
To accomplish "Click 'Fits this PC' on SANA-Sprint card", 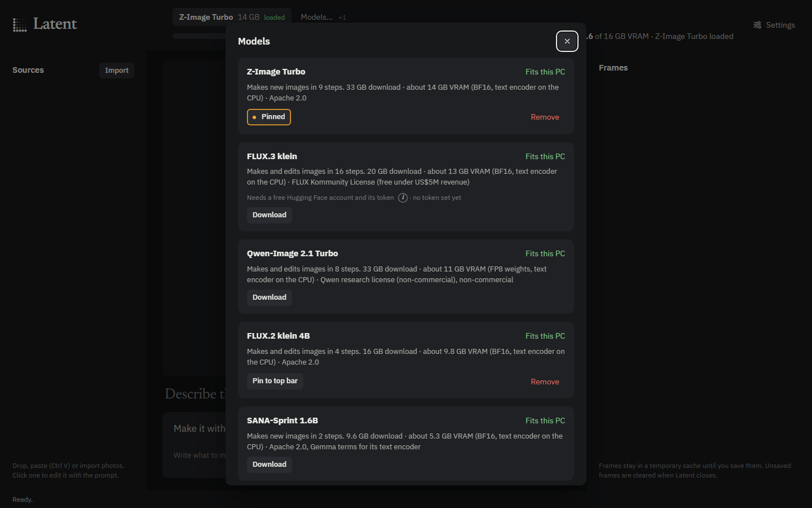I will [545, 421].
